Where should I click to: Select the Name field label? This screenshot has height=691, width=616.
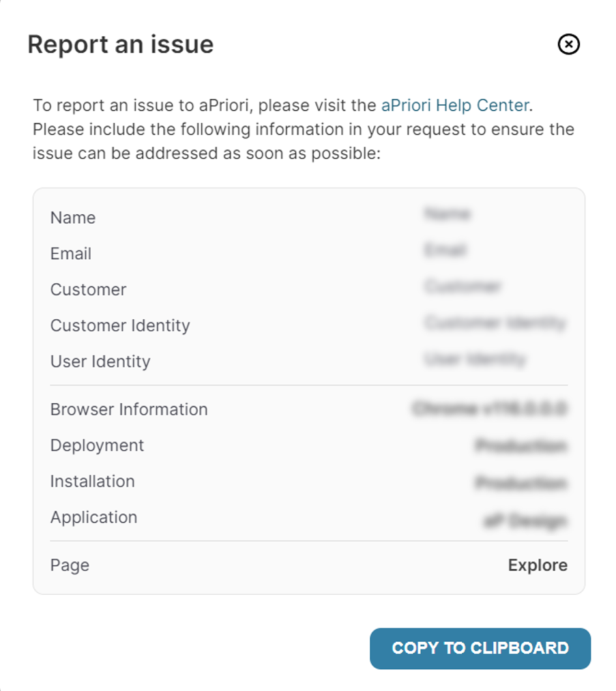pyautogui.click(x=73, y=218)
